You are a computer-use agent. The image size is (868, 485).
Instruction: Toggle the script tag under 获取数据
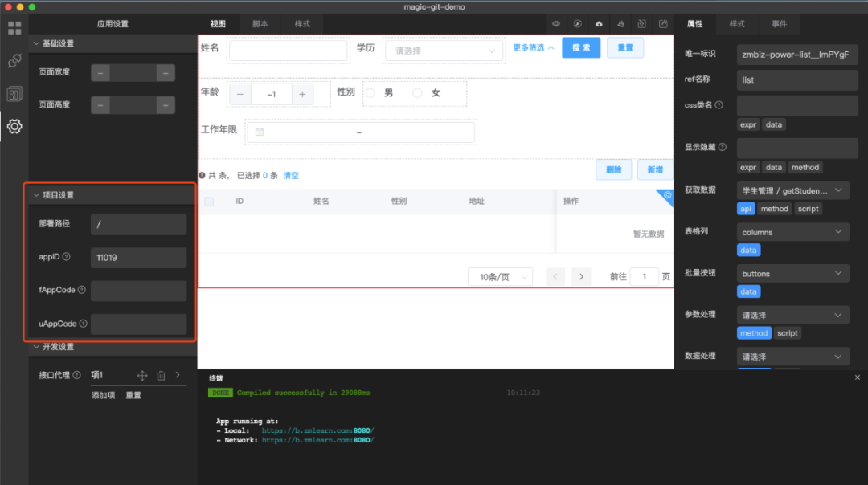(x=809, y=209)
